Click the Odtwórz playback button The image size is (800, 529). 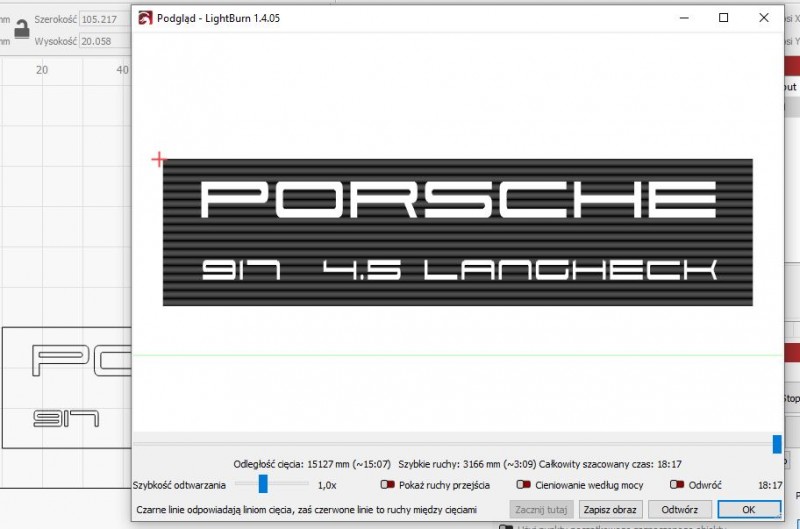(x=680, y=509)
